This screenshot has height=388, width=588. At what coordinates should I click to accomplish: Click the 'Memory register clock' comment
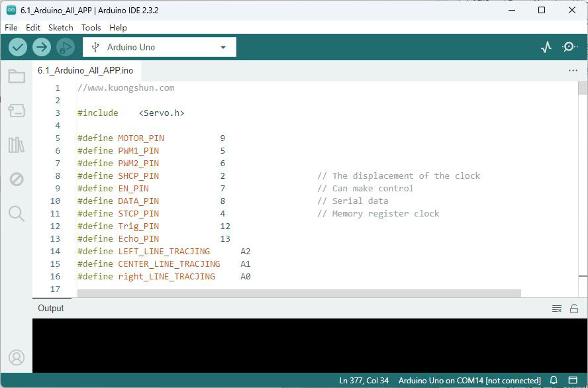(x=378, y=214)
